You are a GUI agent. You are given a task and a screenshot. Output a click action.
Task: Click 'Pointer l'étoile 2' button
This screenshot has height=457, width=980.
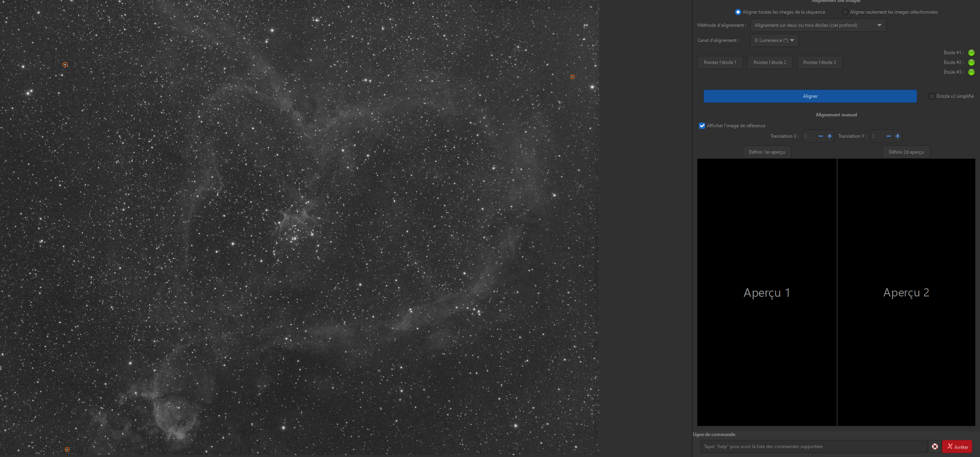tap(770, 62)
